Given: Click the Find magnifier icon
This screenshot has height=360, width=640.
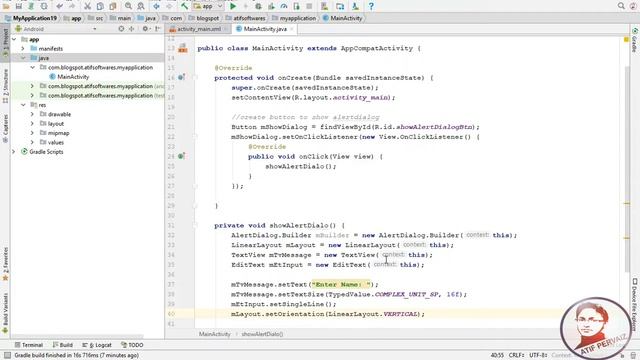Looking at the screenshot, I should 128,6.
